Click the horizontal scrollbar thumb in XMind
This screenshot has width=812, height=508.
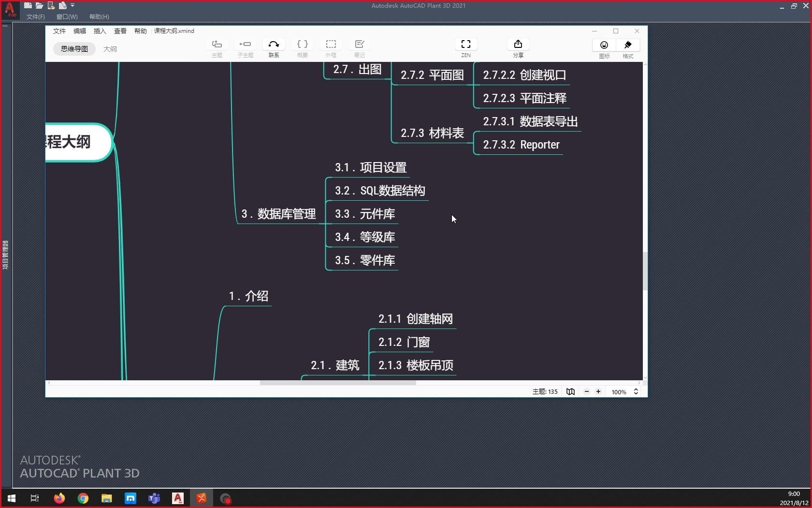(x=338, y=383)
